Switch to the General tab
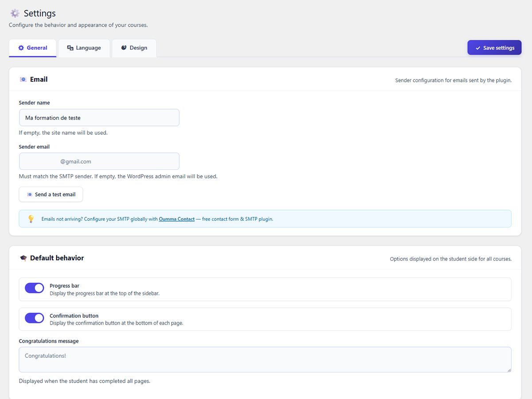Screen dimensions: 532x399 pos(33,48)
